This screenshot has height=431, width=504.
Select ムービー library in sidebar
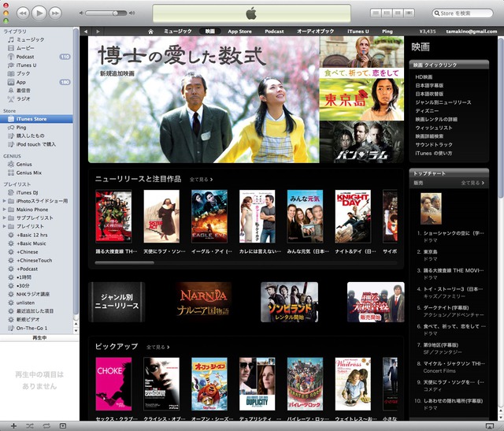point(36,48)
